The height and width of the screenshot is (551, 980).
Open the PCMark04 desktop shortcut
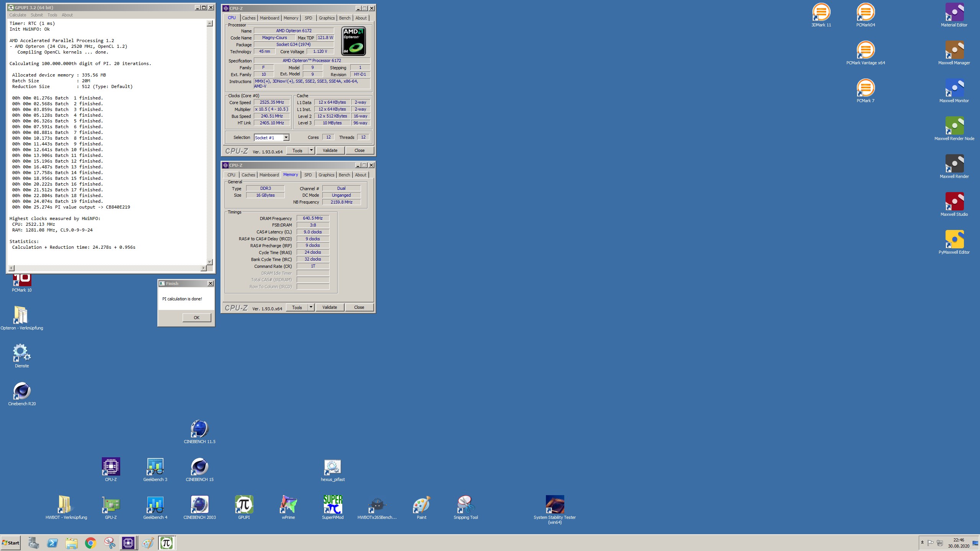866,15
